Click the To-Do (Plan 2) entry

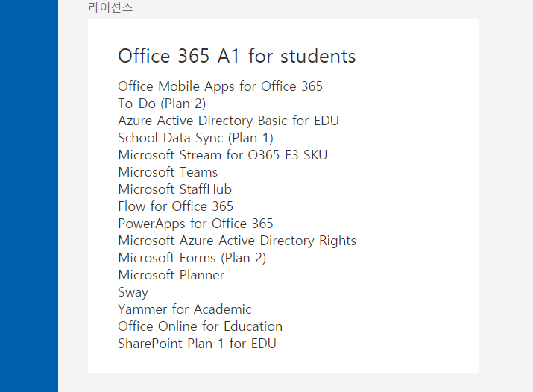point(162,104)
